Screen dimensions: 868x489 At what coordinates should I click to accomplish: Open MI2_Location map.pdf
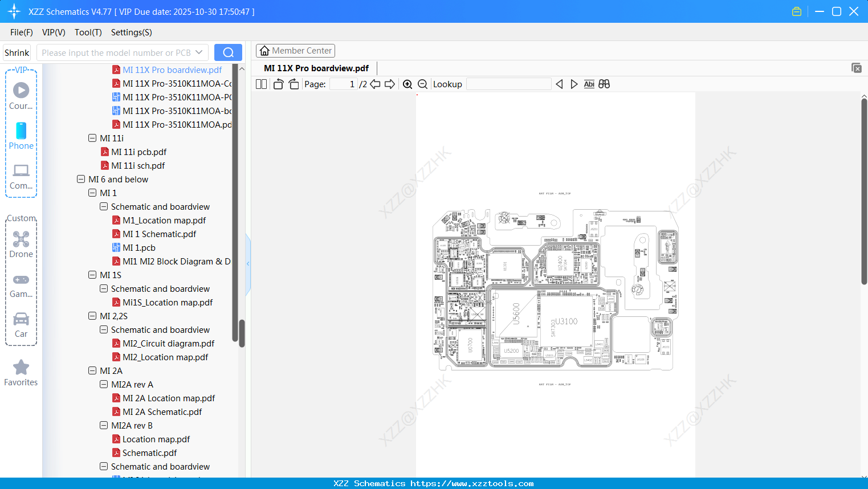tap(165, 357)
